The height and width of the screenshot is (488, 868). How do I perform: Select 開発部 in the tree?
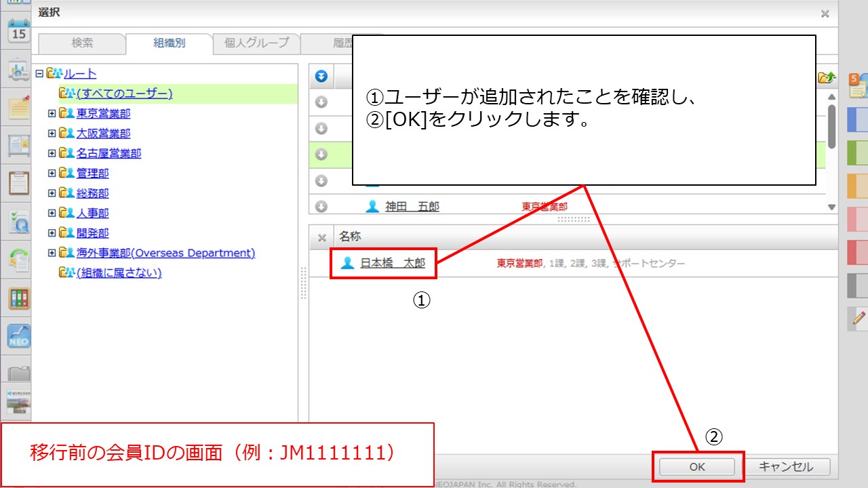pyautogui.click(x=93, y=233)
